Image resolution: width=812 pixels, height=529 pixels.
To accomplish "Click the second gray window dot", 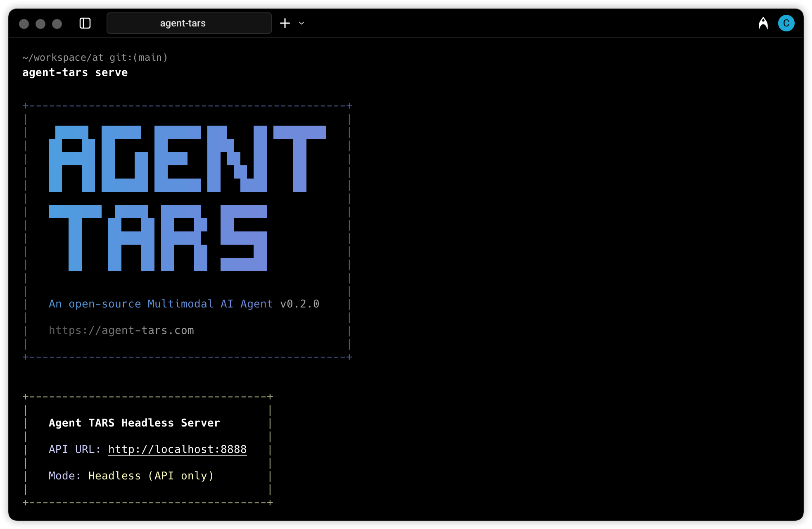I will [x=40, y=24].
